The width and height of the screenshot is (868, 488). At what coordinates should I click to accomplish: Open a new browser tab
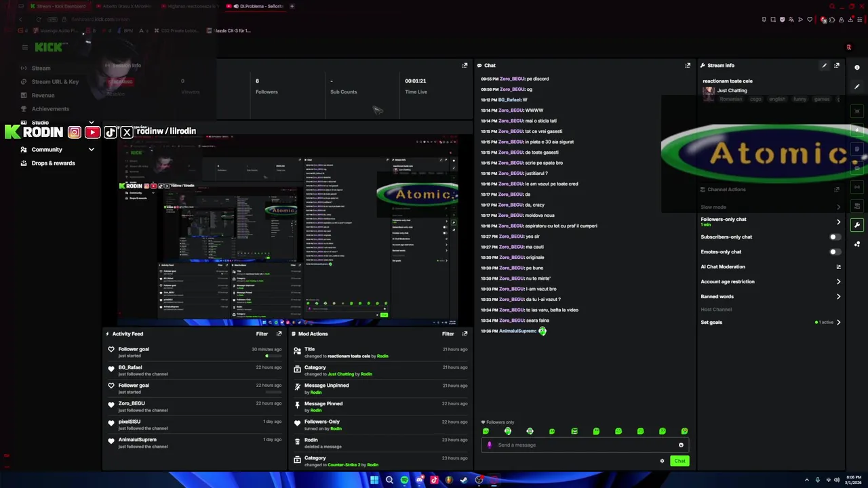(x=292, y=6)
